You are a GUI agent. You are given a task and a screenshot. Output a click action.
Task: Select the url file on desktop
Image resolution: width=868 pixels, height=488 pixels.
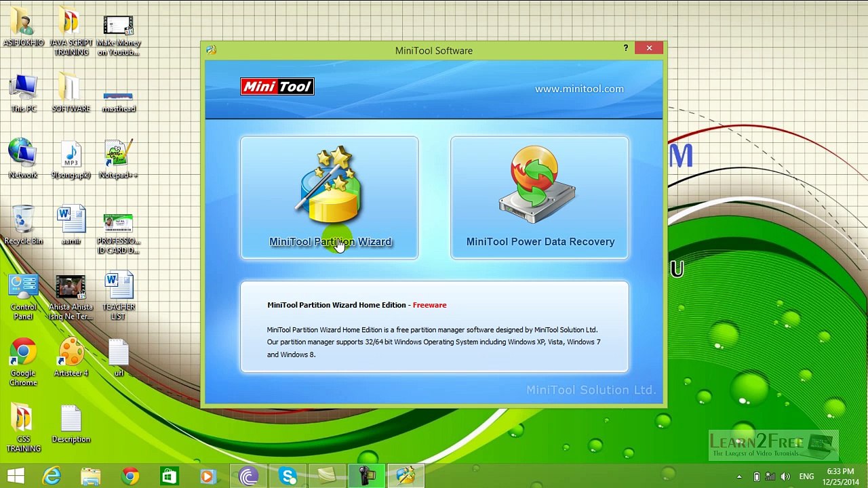click(119, 358)
